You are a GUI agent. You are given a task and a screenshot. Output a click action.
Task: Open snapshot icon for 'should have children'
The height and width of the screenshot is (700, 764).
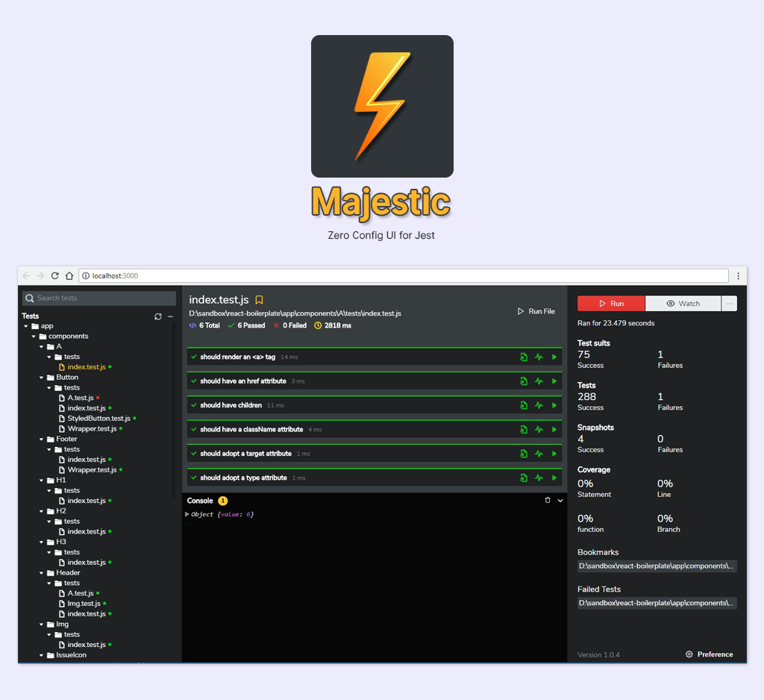click(523, 405)
